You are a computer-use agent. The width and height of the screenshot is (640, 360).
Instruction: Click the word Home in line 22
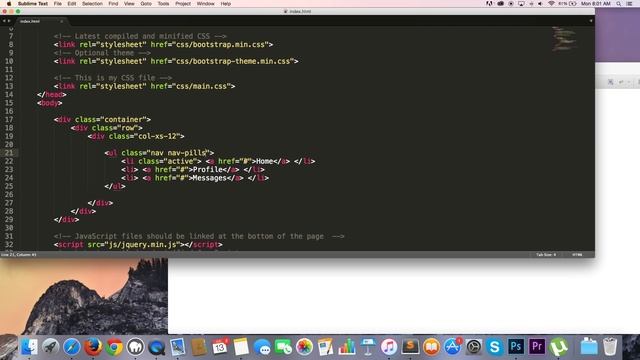[x=264, y=161]
